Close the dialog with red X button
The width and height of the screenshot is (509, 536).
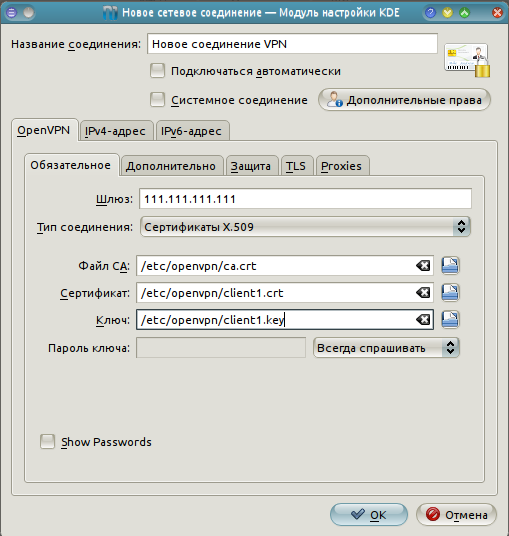(x=497, y=13)
